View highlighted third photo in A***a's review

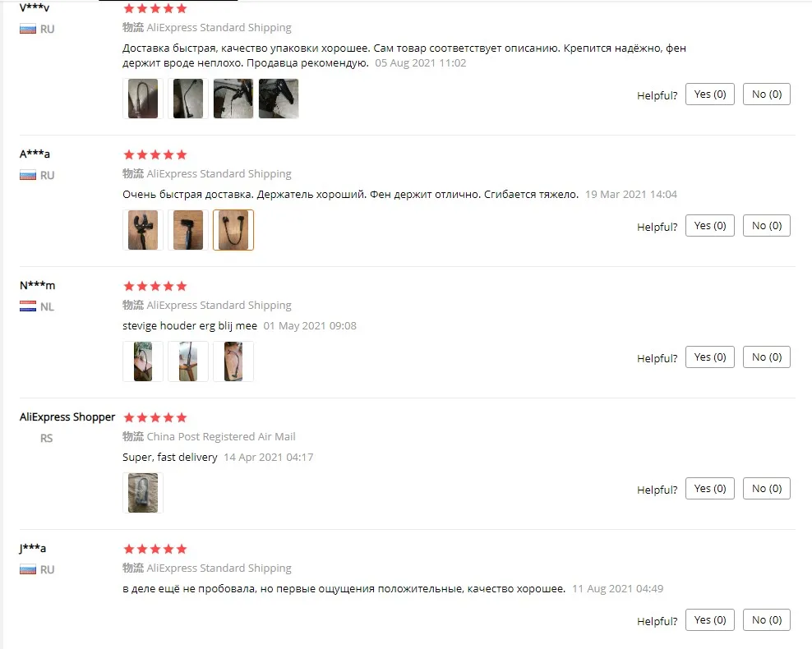coord(233,230)
